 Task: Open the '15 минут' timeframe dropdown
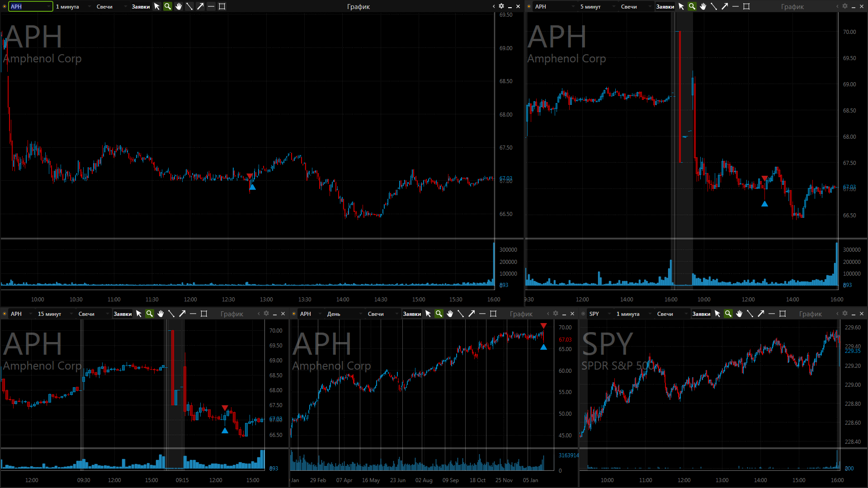(x=54, y=314)
